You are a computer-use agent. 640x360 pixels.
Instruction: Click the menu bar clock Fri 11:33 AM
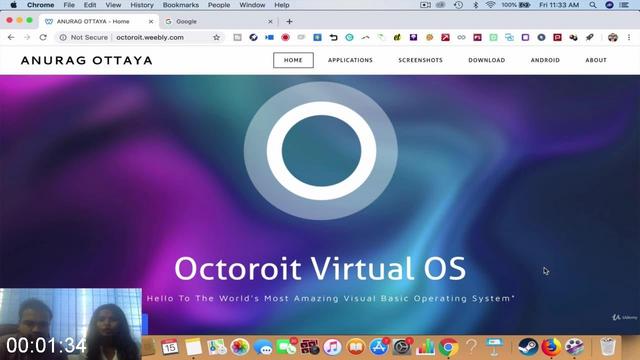(559, 5)
